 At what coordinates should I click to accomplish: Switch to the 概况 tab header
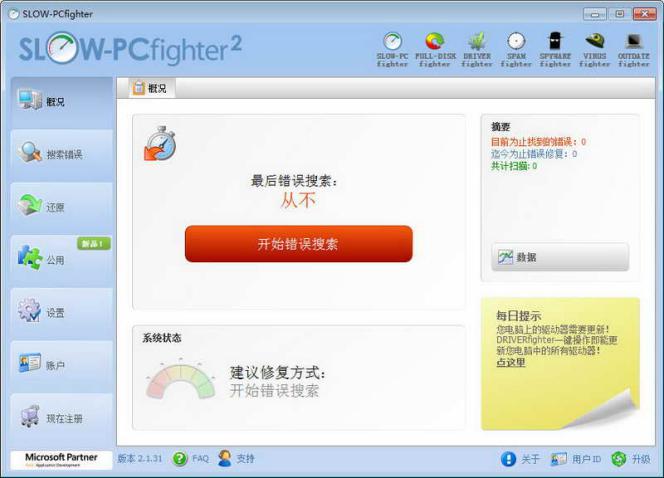click(x=150, y=88)
